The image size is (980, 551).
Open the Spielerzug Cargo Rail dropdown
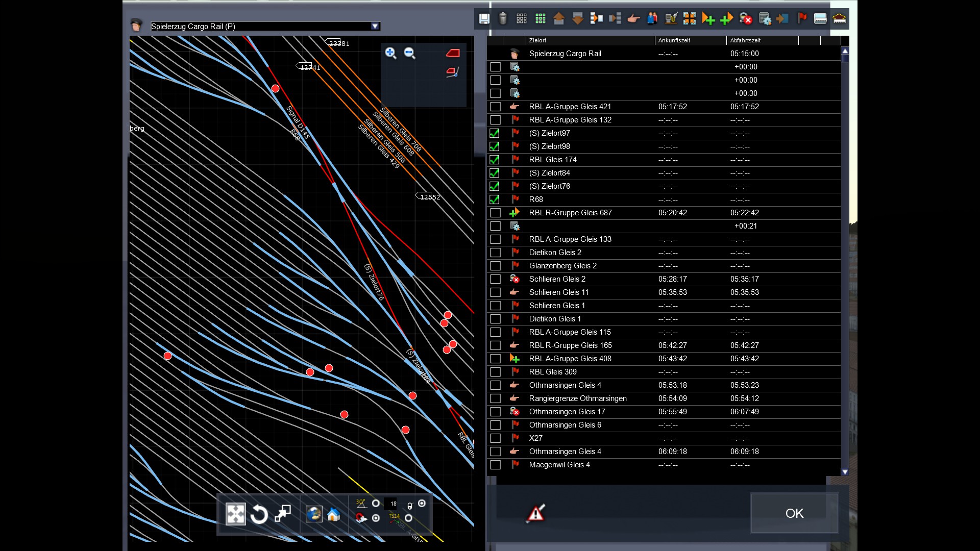coord(375,27)
